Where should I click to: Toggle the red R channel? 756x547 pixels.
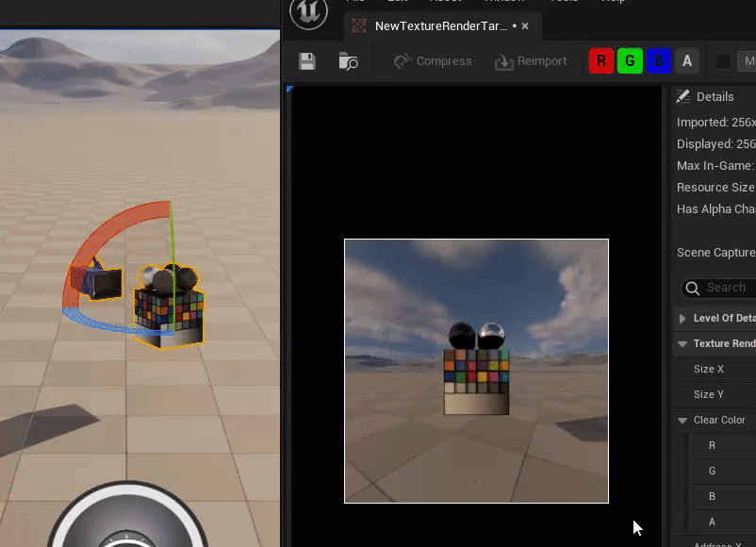pyautogui.click(x=601, y=60)
